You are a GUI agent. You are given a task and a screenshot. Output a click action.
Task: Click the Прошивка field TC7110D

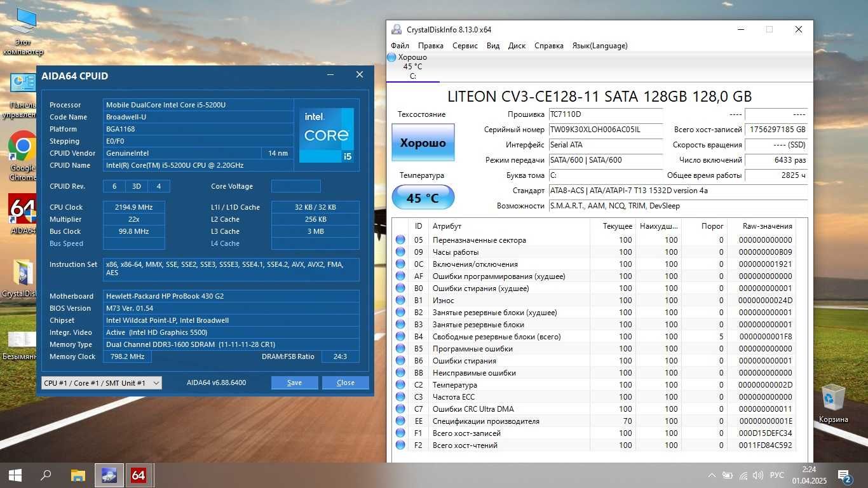tap(605, 114)
